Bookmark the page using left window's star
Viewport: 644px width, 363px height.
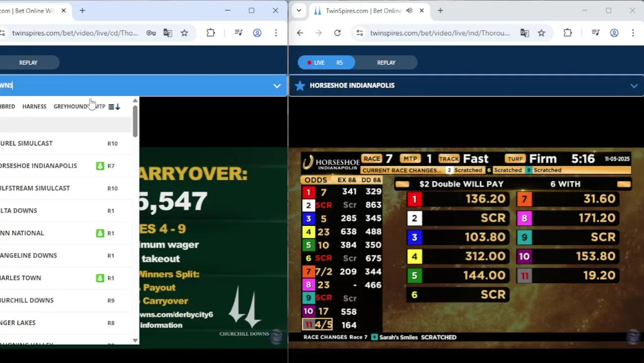coord(184,33)
